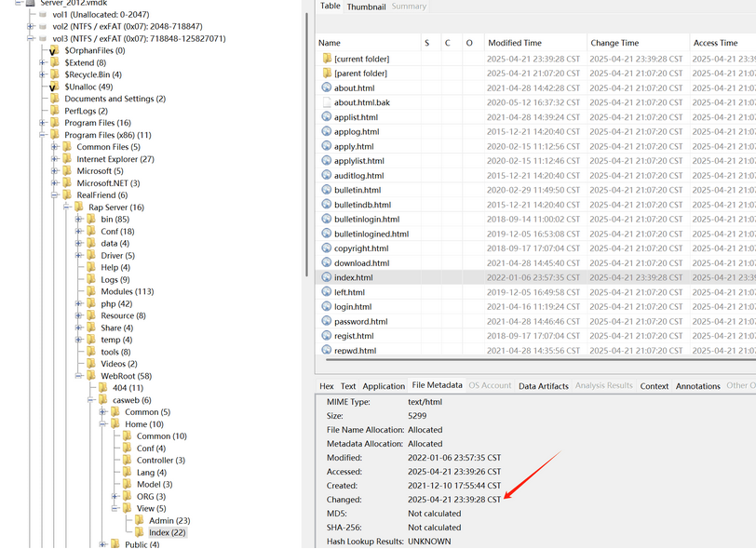Screen dimensions: 756x549
Task: Open the Hex viewer tab
Action: coord(326,385)
